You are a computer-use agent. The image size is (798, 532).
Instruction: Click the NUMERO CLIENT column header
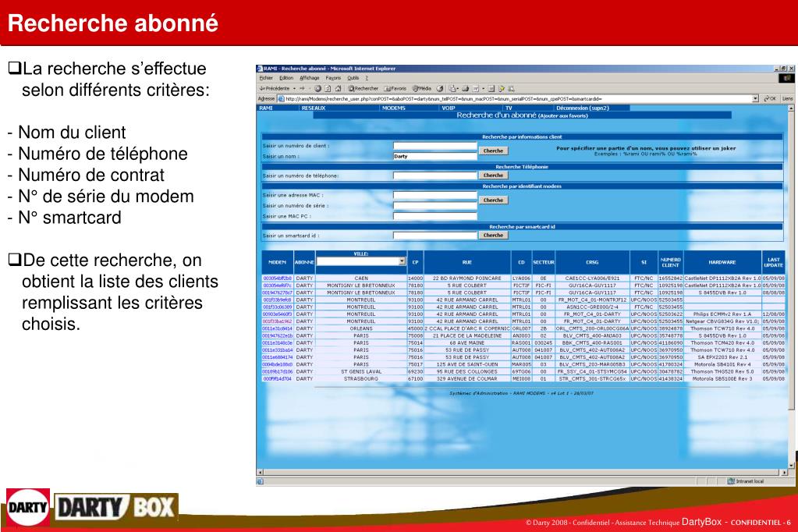tap(670, 262)
